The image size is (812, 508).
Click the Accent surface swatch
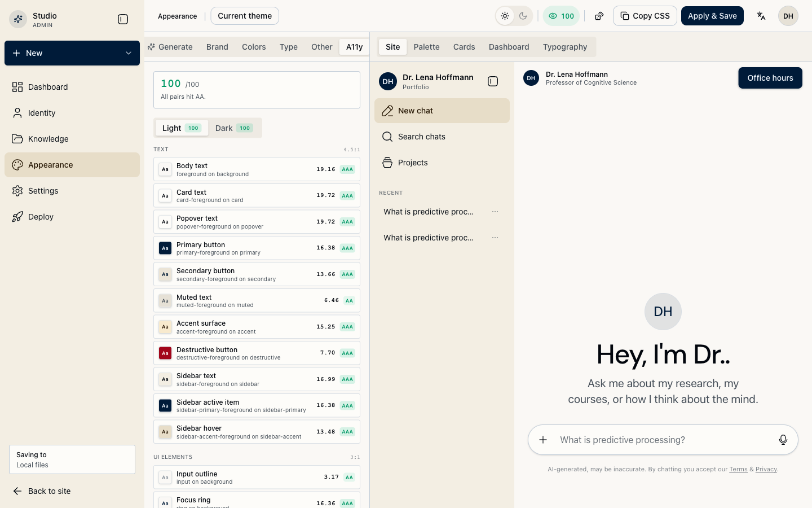(x=165, y=327)
